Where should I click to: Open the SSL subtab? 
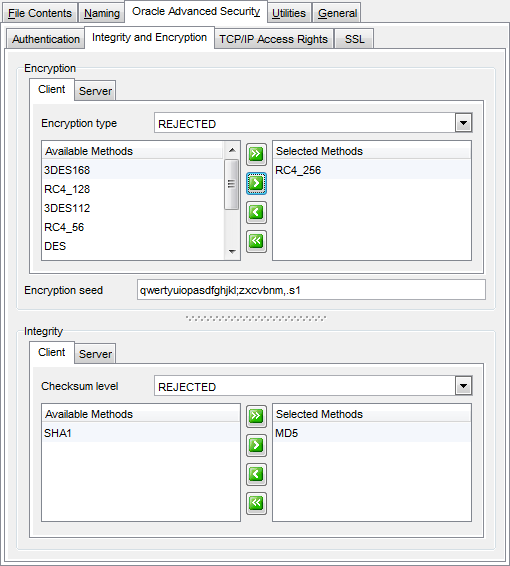tap(354, 39)
